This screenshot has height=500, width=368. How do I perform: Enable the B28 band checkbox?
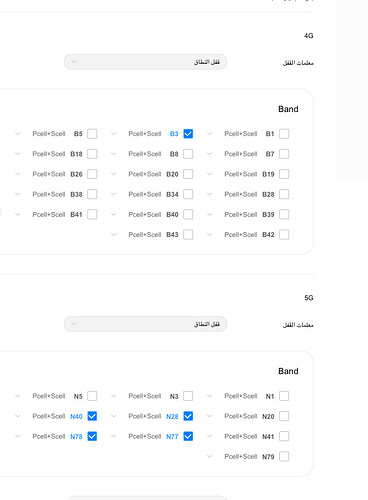pyautogui.click(x=284, y=194)
